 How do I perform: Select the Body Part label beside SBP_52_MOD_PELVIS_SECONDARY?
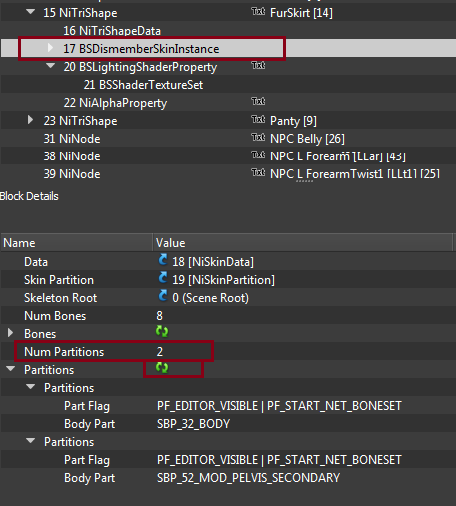tap(89, 478)
